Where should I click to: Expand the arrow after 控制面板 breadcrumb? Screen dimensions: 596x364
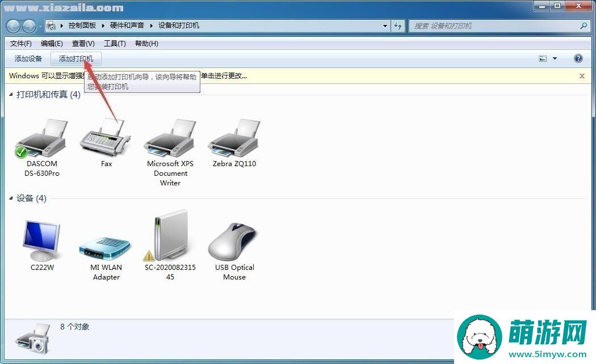coord(103,26)
